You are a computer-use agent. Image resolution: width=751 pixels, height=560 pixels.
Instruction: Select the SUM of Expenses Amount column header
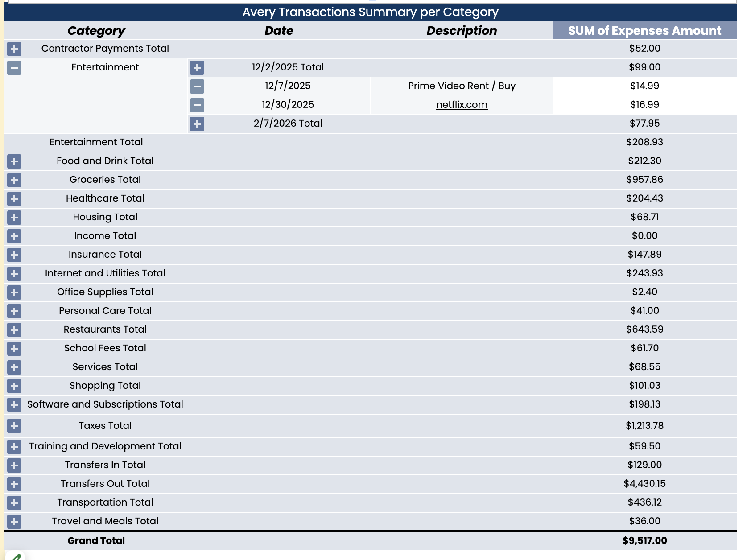644,31
